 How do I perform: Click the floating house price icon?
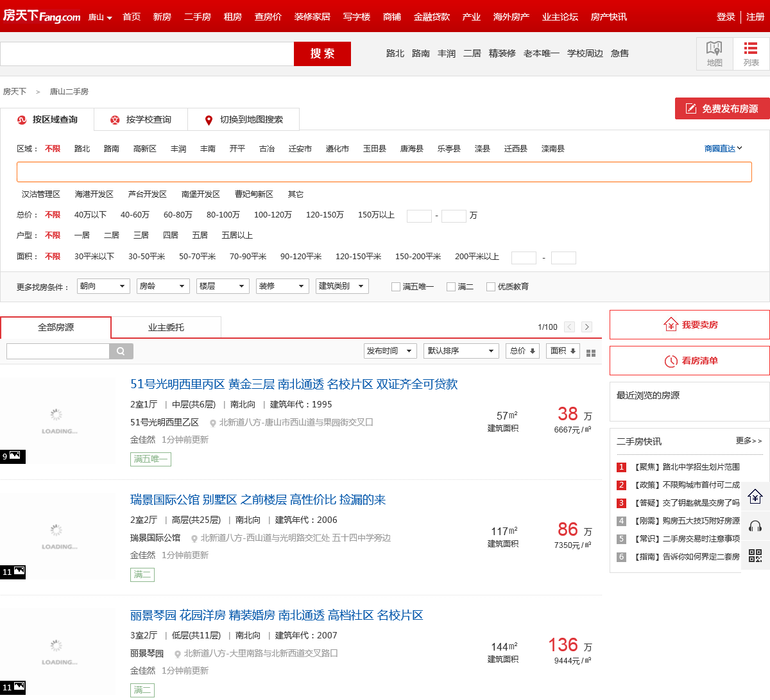pos(755,496)
